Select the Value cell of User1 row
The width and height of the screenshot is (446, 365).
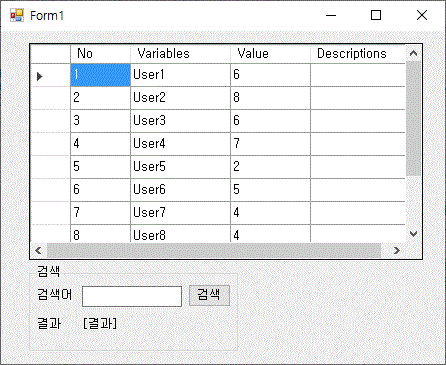click(x=270, y=75)
